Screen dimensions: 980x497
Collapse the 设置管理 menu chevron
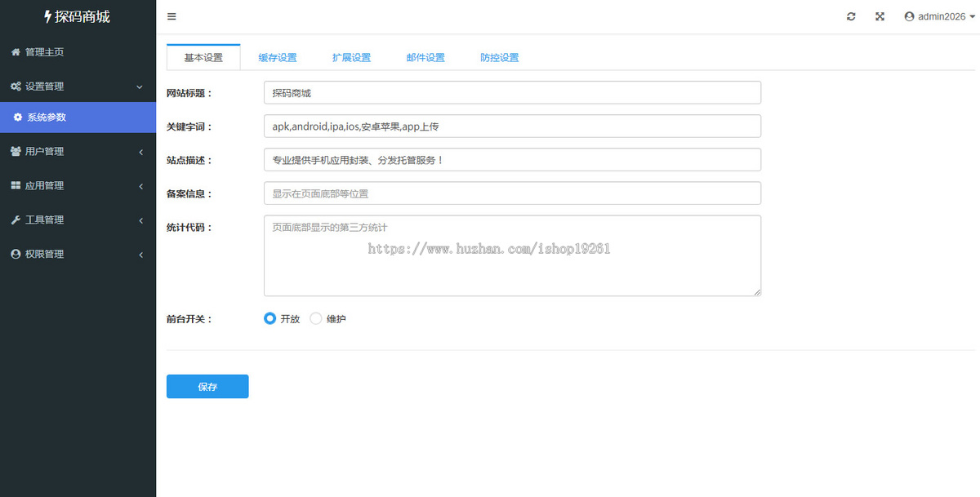coord(140,87)
